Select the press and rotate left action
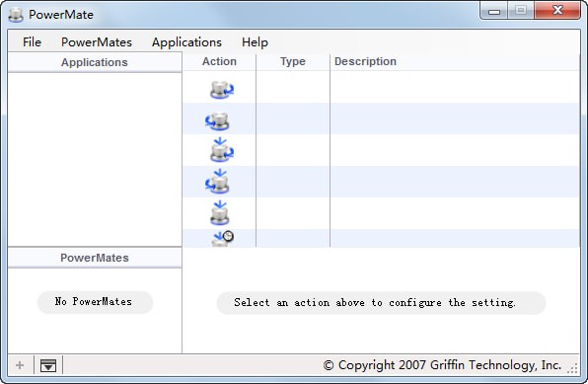Viewport: 588px width, 384px height. coord(217,182)
